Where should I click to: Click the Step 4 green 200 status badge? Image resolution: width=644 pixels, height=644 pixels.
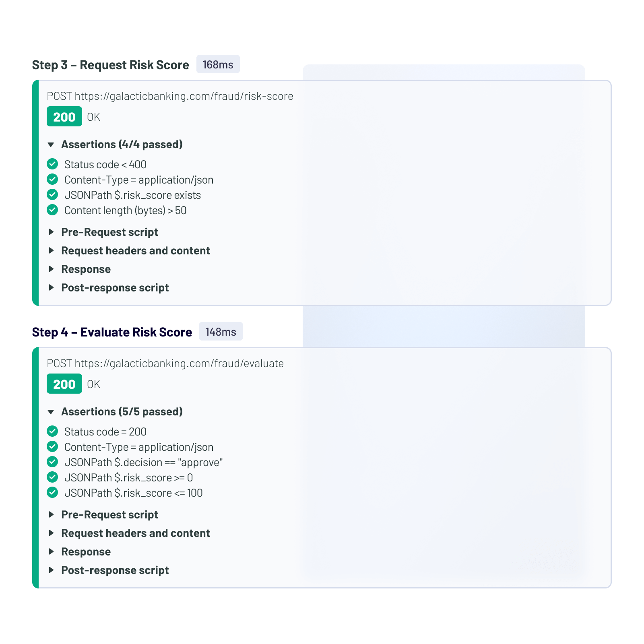64,384
